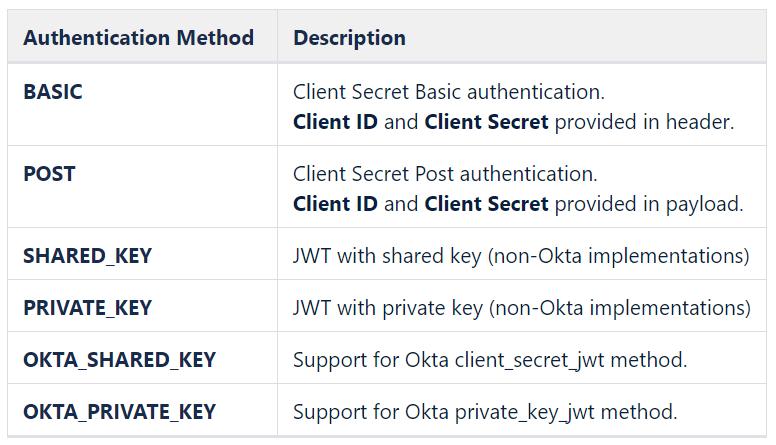Click the Authentication Method column header
The height and width of the screenshot is (445, 776).
point(138,38)
